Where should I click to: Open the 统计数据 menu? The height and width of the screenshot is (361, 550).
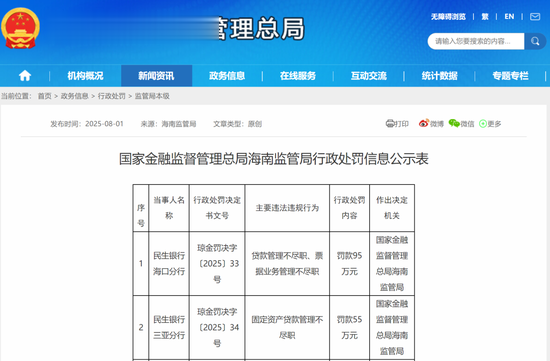440,75
